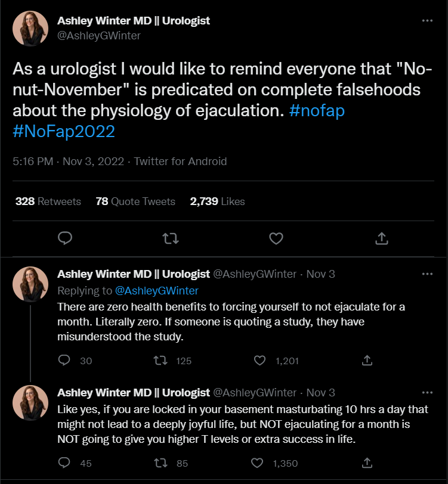Share the main tweet
The height and width of the screenshot is (484, 448).
[x=382, y=238]
